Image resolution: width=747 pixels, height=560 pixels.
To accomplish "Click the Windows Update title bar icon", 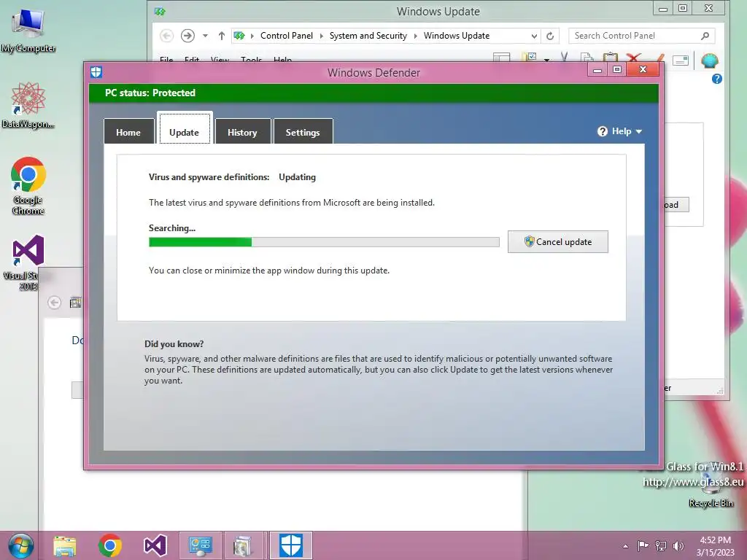I will [160, 11].
